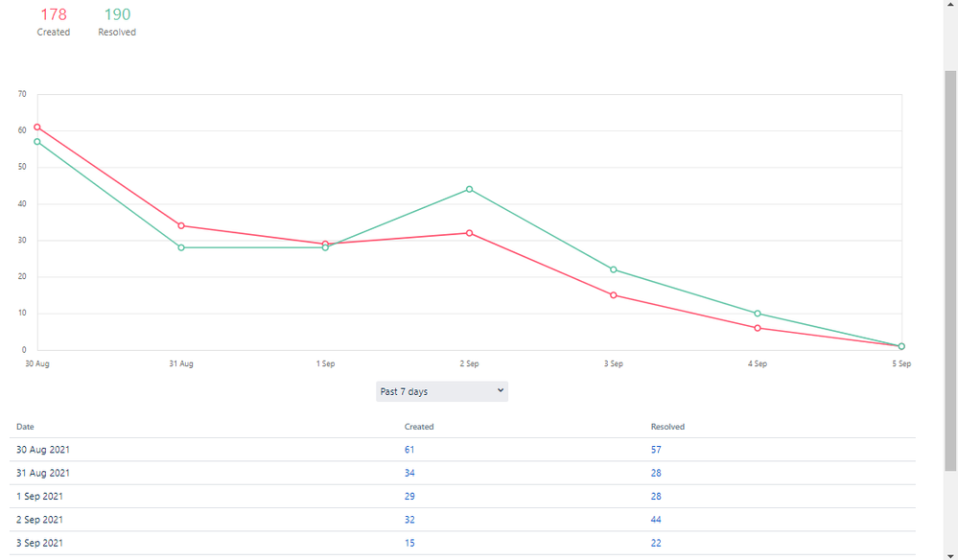The height and width of the screenshot is (560, 958).
Task: Sort the table by the Resolved column
Action: pyautogui.click(x=666, y=427)
